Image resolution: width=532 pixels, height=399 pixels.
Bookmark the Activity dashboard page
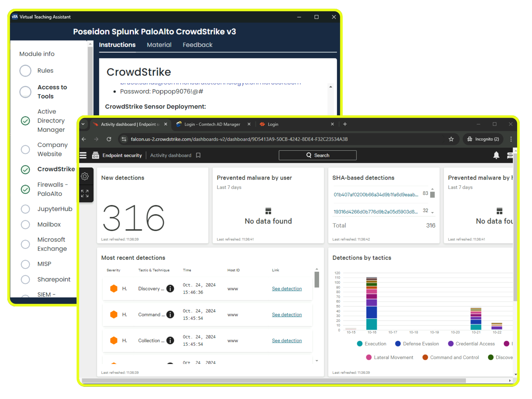(198, 155)
